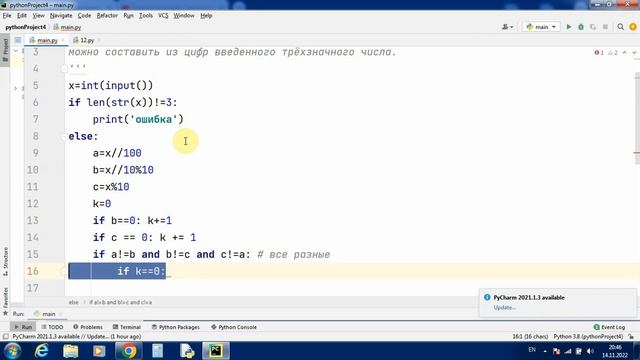640x360 pixels.
Task: Open the File menu
Action: pyautogui.click(x=7, y=16)
